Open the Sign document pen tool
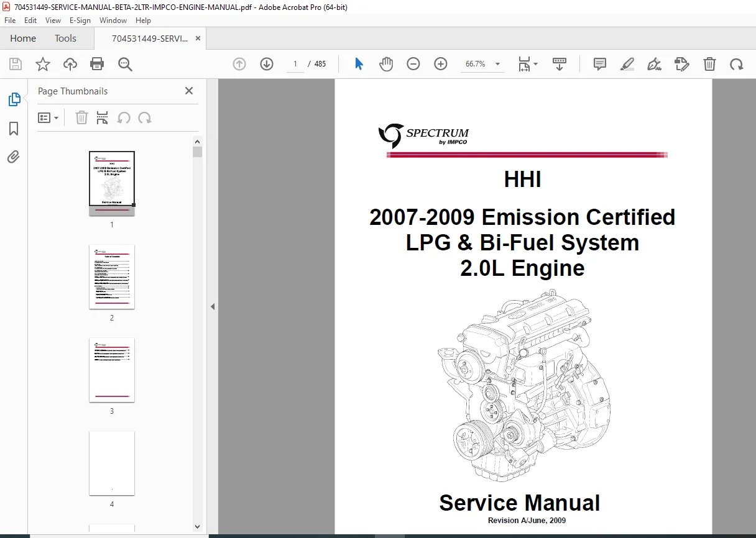 coord(654,64)
